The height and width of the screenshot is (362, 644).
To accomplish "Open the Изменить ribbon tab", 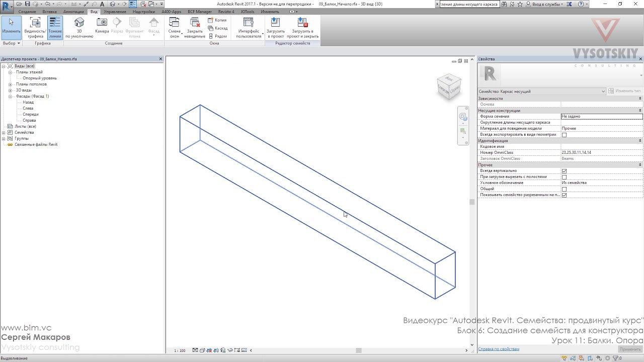I will [270, 11].
